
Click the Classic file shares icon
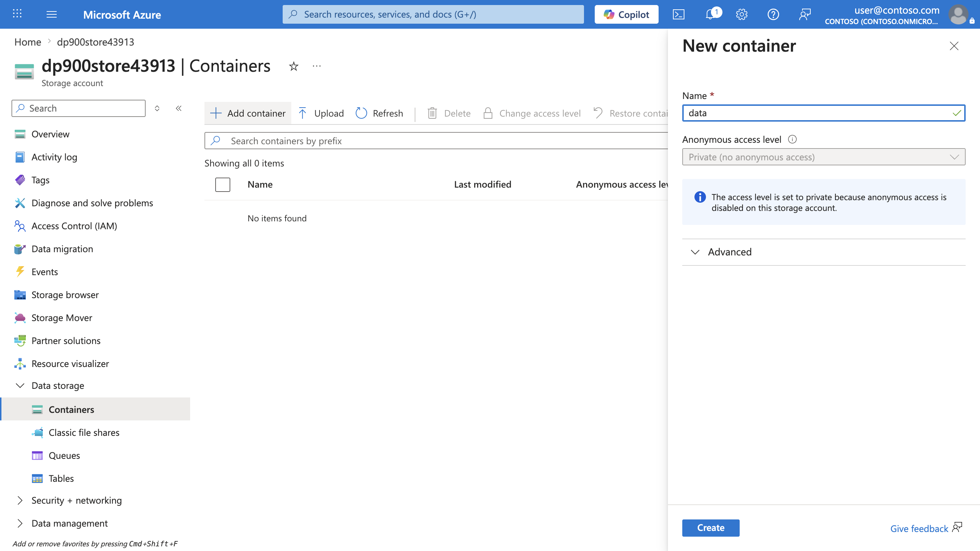(x=37, y=433)
